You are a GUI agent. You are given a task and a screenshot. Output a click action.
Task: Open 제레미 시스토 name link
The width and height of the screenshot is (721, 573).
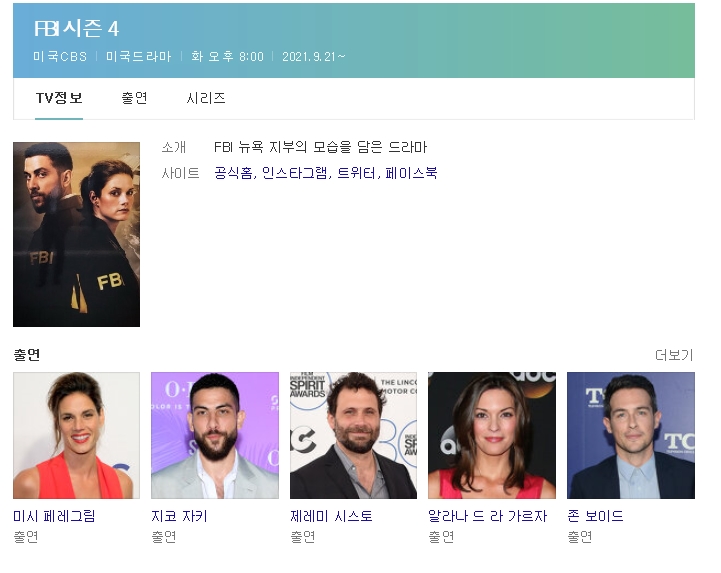[331, 516]
